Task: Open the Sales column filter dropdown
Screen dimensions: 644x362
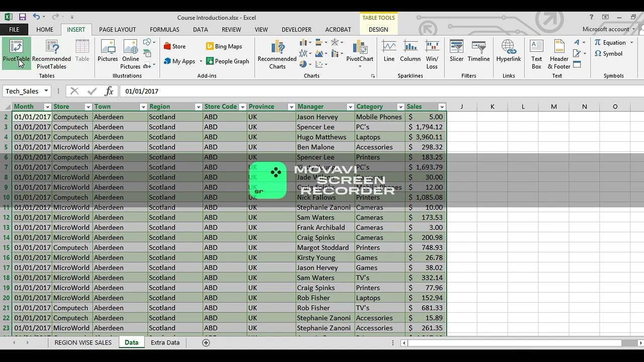Action: (442, 107)
